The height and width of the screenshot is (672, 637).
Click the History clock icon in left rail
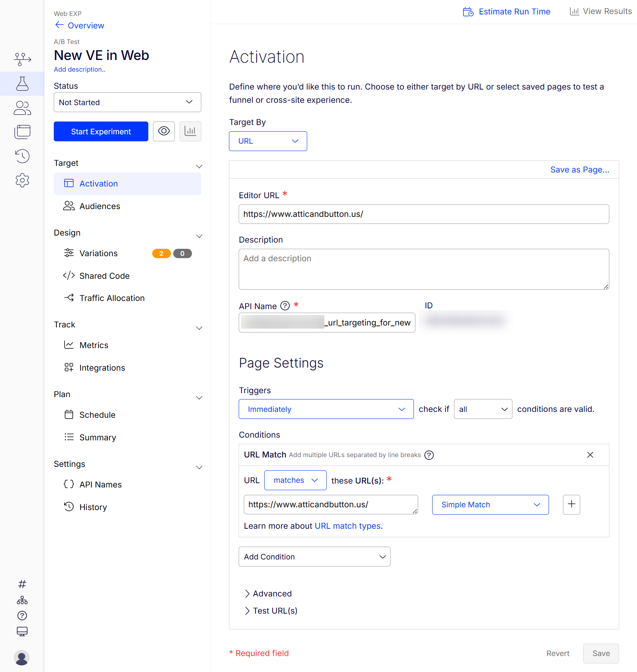(22, 156)
